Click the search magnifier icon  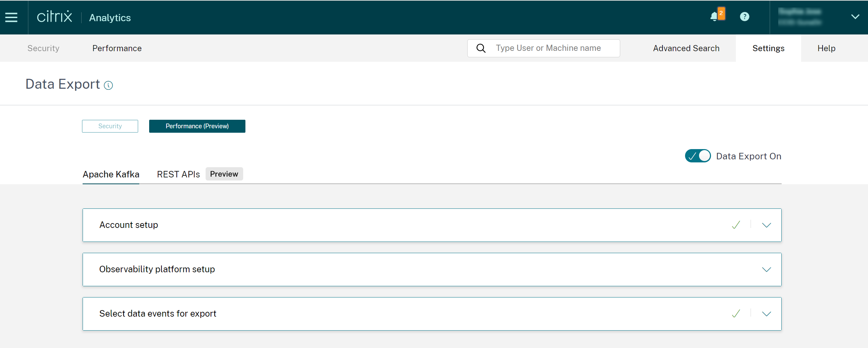pos(481,48)
